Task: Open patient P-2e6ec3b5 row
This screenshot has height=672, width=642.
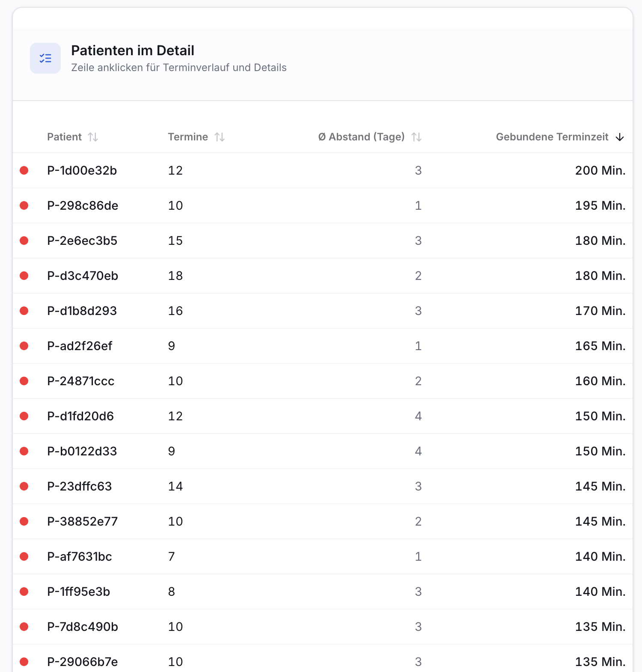Action: (323, 241)
